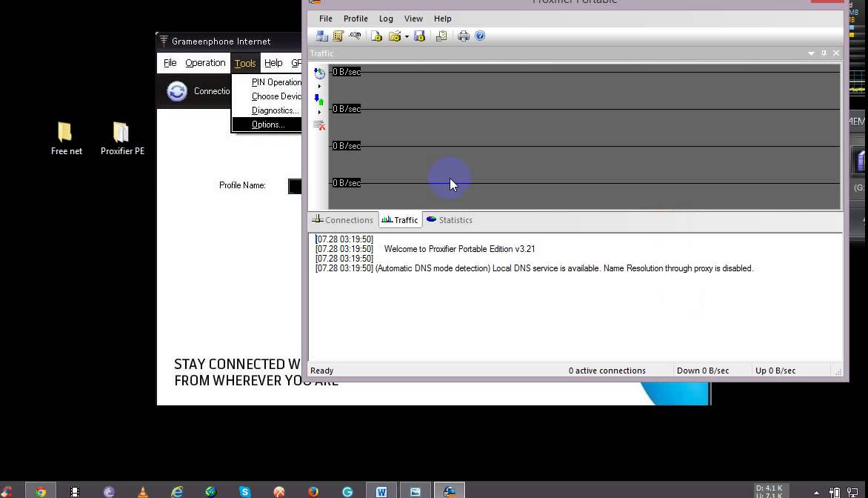The height and width of the screenshot is (498, 868).
Task: Open Google Chrome from the taskbar
Action: 41,491
